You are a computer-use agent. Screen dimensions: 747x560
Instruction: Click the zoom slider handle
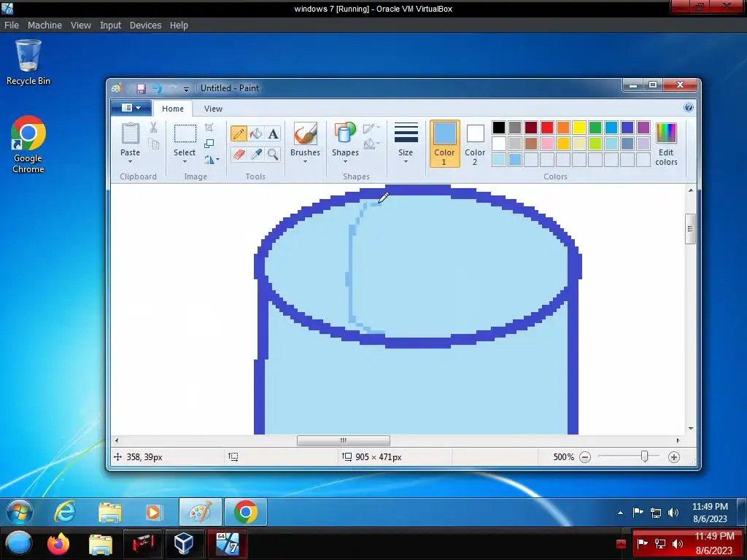[x=645, y=456]
